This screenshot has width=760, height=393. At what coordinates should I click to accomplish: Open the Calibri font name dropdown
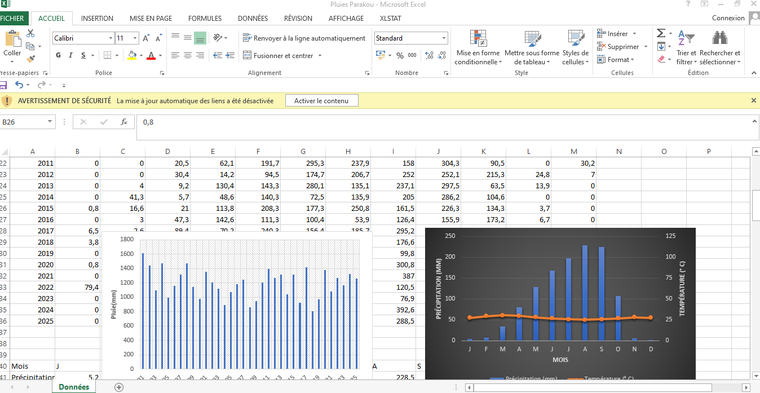[x=111, y=38]
